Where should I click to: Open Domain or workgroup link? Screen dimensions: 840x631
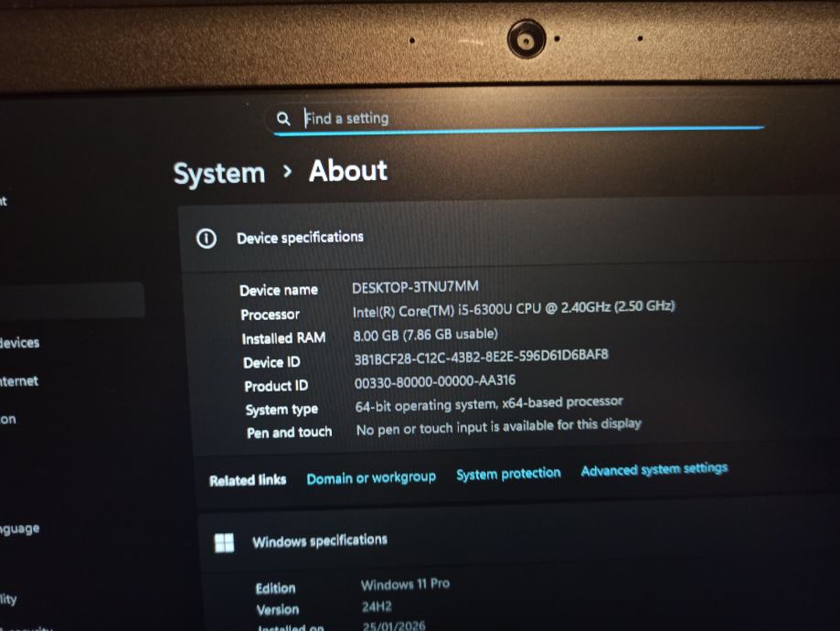[371, 477]
